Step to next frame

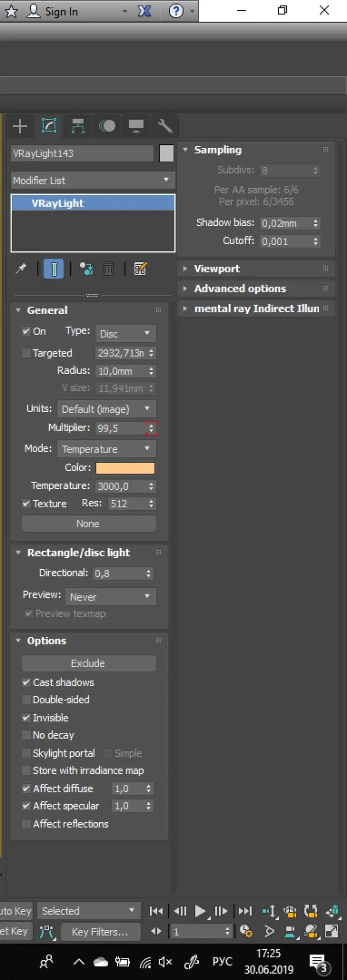221,911
